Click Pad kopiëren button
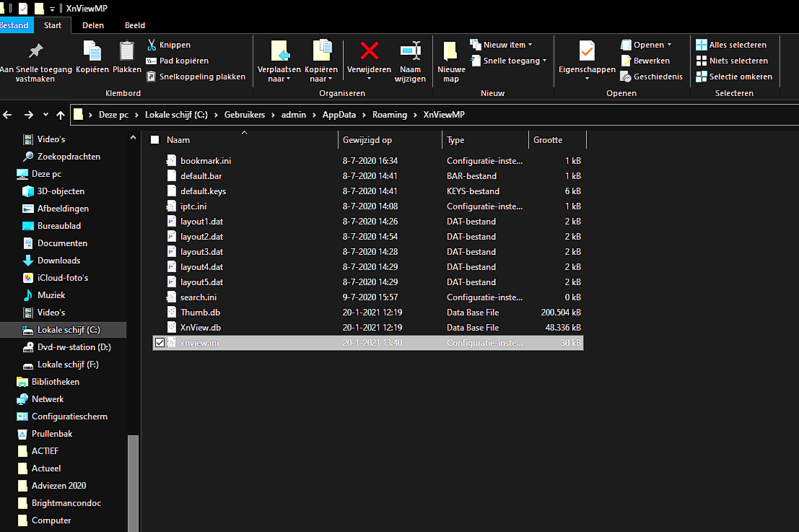 [178, 61]
